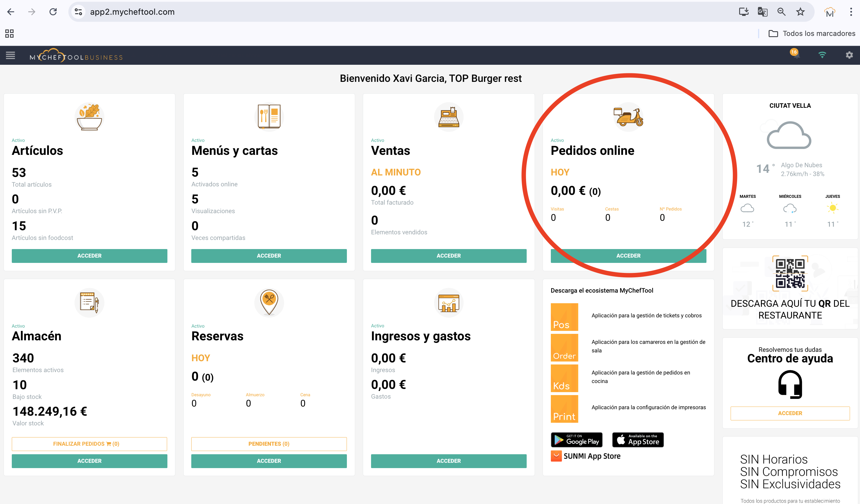The width and height of the screenshot is (860, 504).
Task: Open Todos los marcadores bookmarks folder
Action: (x=812, y=34)
